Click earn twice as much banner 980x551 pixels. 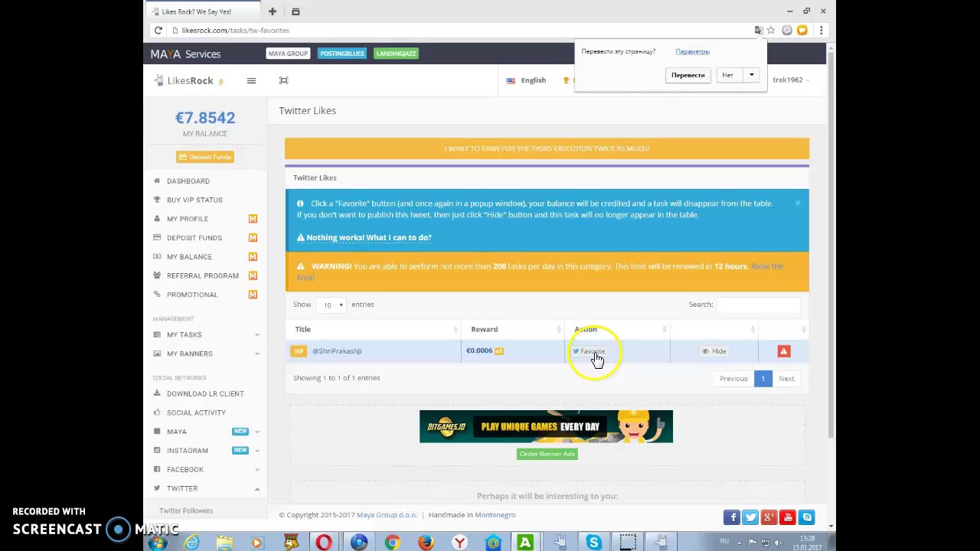click(x=547, y=148)
